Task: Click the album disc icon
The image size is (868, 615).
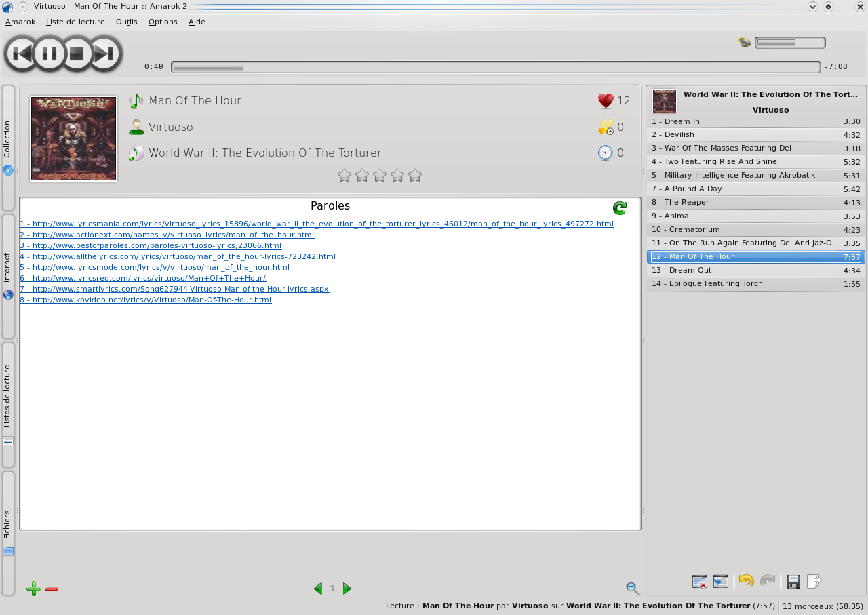Action: pyautogui.click(x=136, y=153)
